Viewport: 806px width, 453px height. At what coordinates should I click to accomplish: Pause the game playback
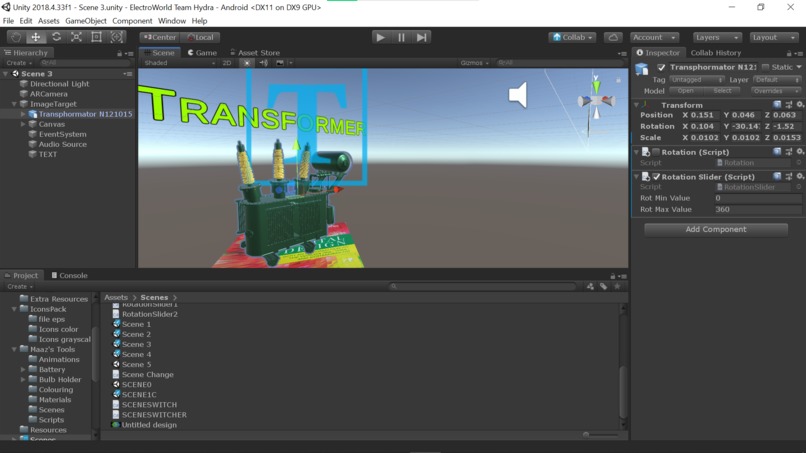(401, 38)
